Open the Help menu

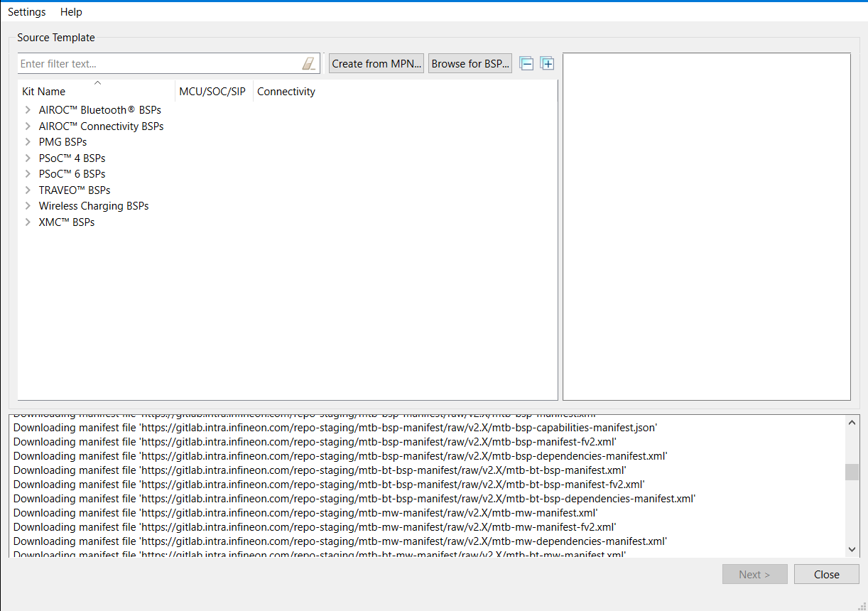(x=71, y=12)
